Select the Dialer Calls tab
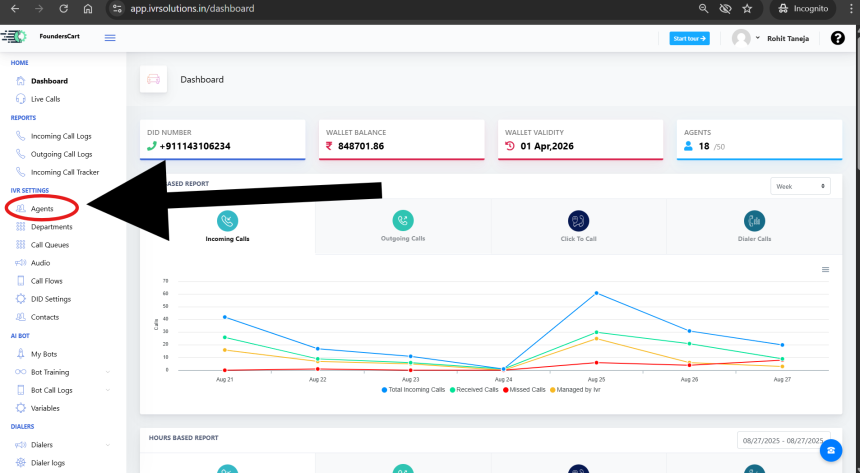The width and height of the screenshot is (860, 473). (754, 225)
